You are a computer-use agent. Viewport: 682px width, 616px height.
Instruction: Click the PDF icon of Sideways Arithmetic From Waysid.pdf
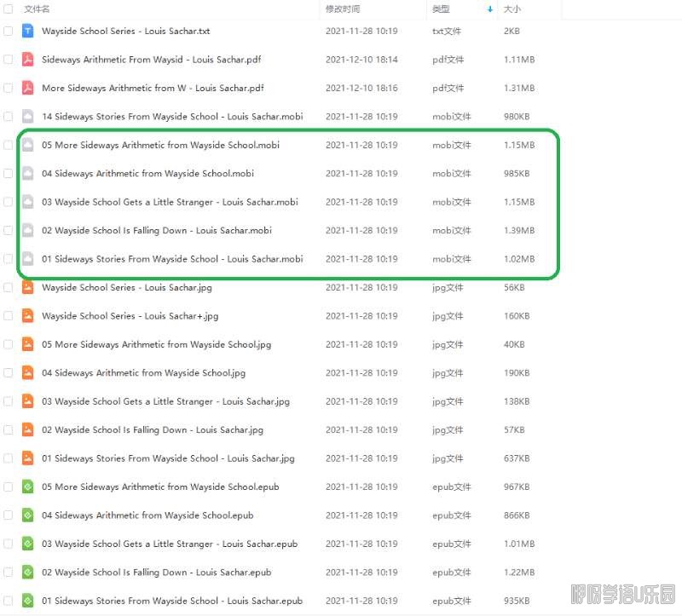(28, 60)
